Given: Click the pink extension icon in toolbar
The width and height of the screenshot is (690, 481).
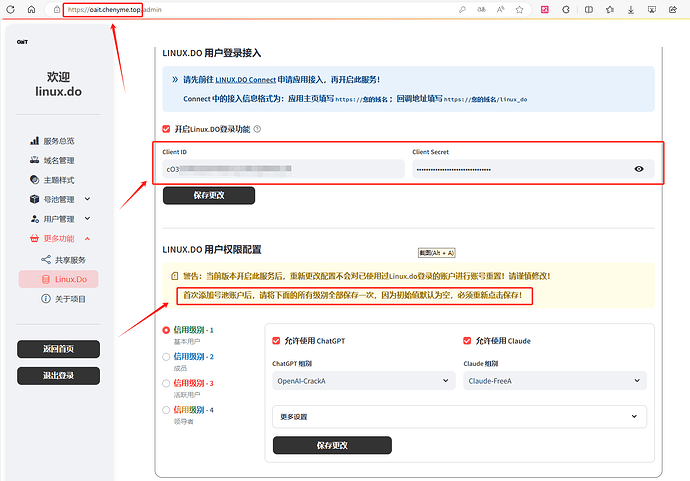Looking at the screenshot, I should [545, 9].
